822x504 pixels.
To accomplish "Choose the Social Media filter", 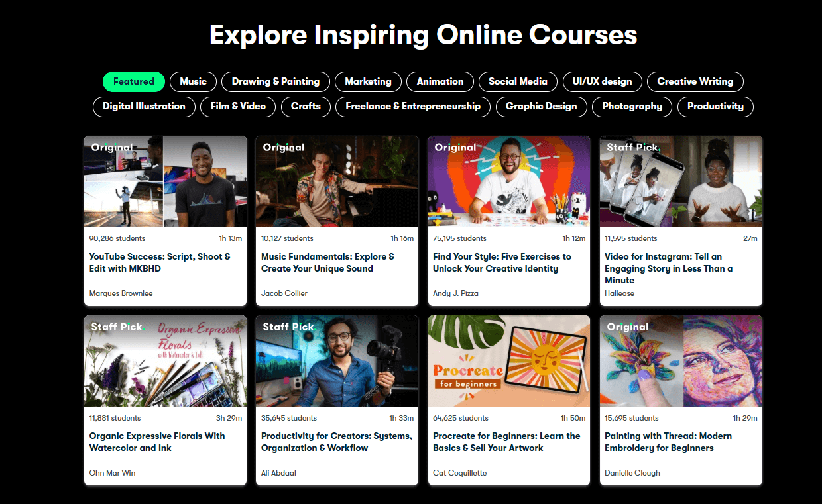I will tap(518, 81).
